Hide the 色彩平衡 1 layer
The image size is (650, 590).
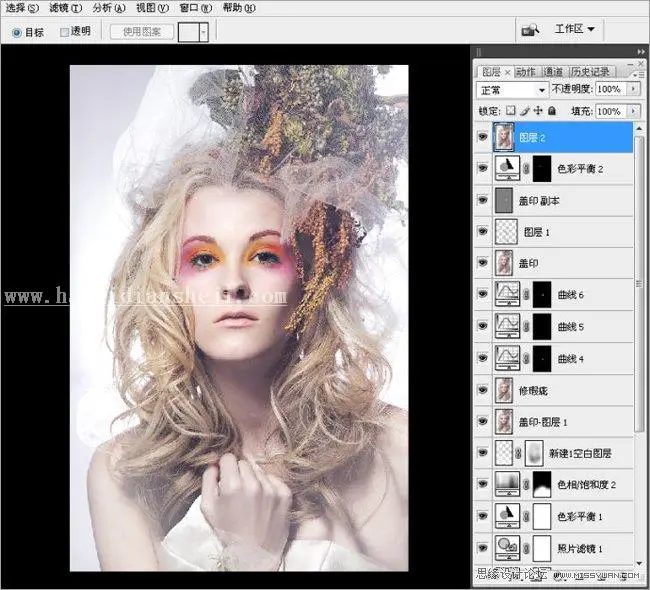483,516
